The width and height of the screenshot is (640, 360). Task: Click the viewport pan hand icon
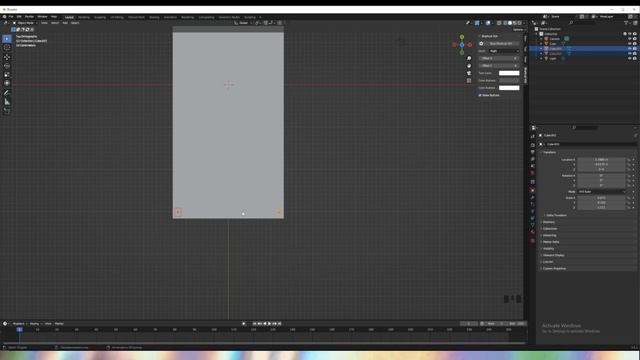469,66
